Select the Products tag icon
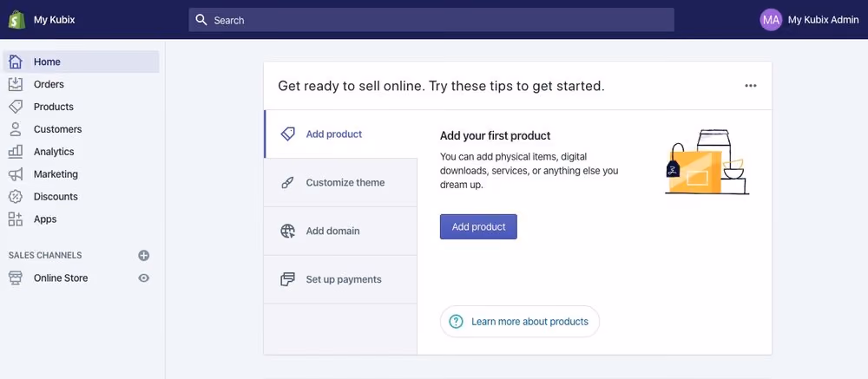The height and width of the screenshot is (379, 868). pos(16,106)
